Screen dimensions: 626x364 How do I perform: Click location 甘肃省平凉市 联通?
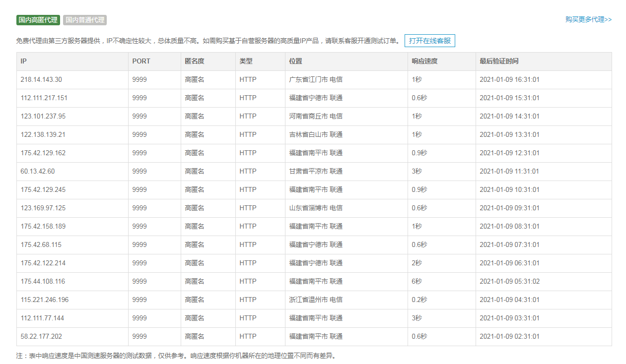(x=316, y=172)
